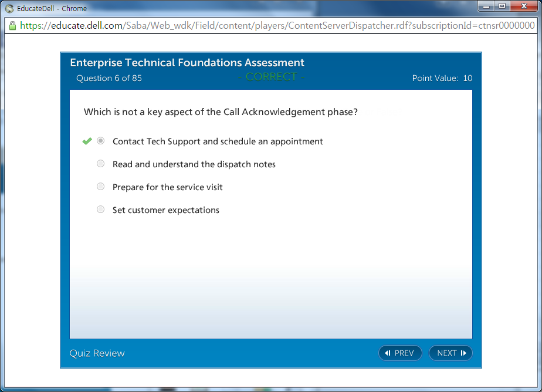Image resolution: width=542 pixels, height=392 pixels.
Task: Go to the previous question with PREV
Action: point(400,353)
